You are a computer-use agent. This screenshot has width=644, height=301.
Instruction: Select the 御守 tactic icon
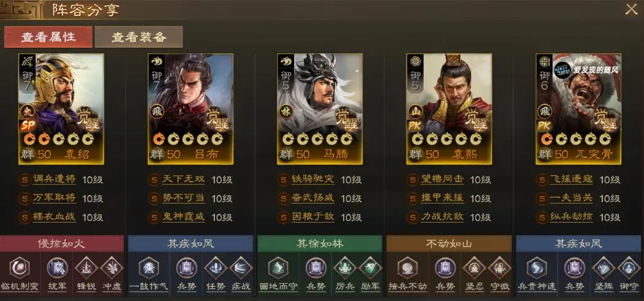click(629, 268)
